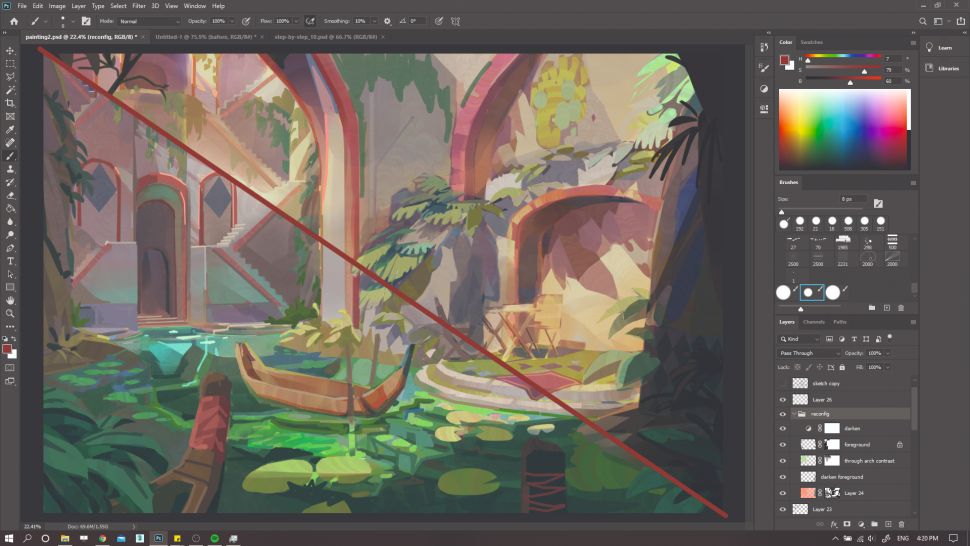Open the Filter menu

tap(138, 6)
